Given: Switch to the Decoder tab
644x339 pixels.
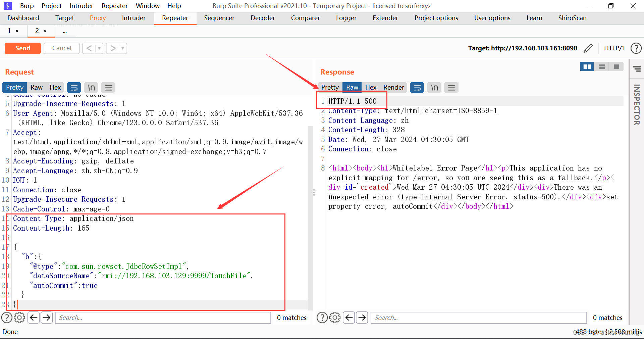Looking at the screenshot, I should [x=263, y=18].
